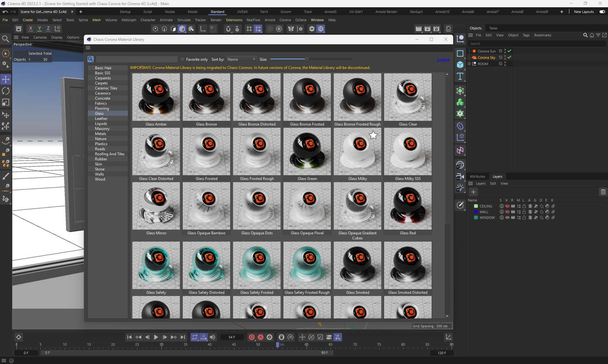Click the License link
Screen dimensions: 608x364
(443, 59)
